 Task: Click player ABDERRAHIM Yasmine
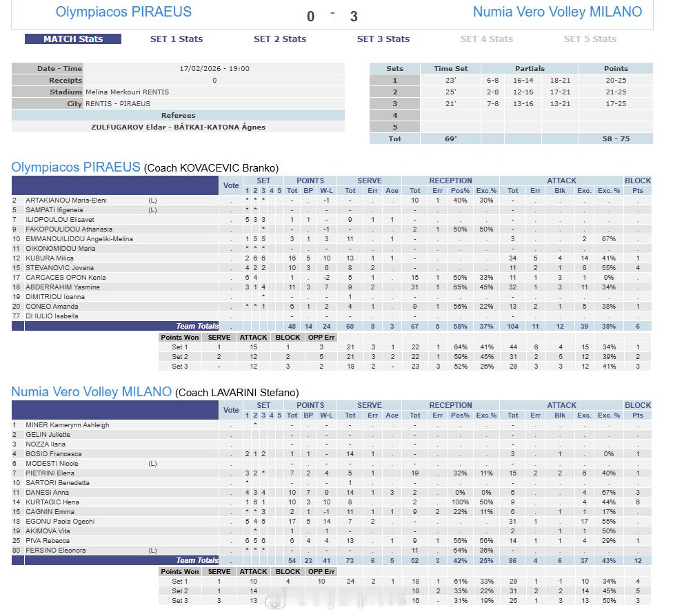(x=63, y=287)
